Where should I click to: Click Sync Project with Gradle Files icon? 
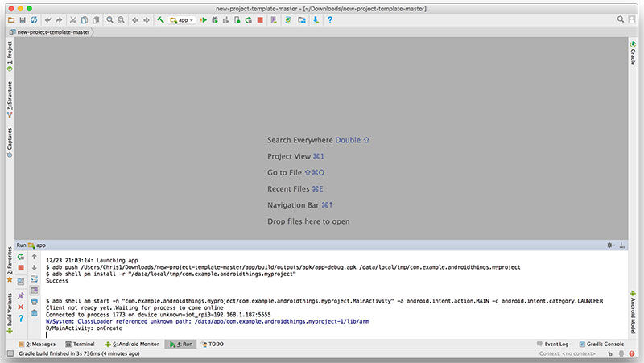point(288,19)
